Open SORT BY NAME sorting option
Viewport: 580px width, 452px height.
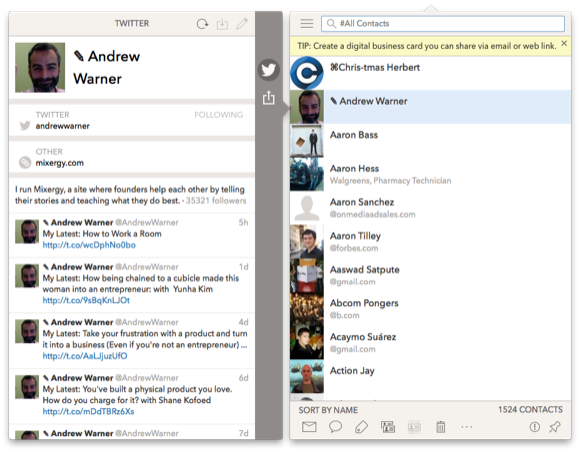(x=328, y=410)
